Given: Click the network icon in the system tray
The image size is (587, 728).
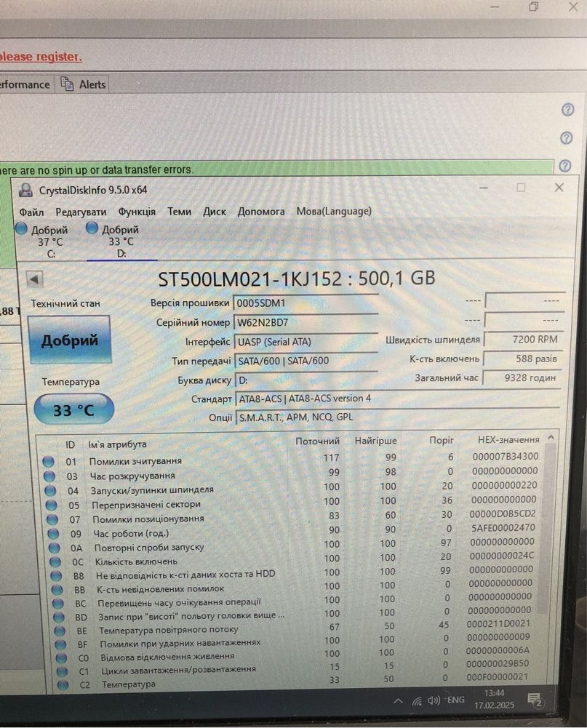Looking at the screenshot, I should (x=417, y=702).
